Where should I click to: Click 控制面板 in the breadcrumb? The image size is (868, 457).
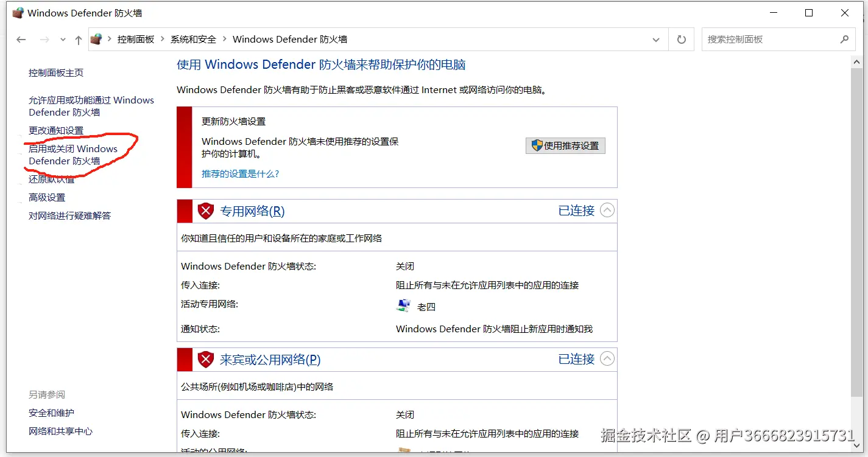(x=136, y=39)
